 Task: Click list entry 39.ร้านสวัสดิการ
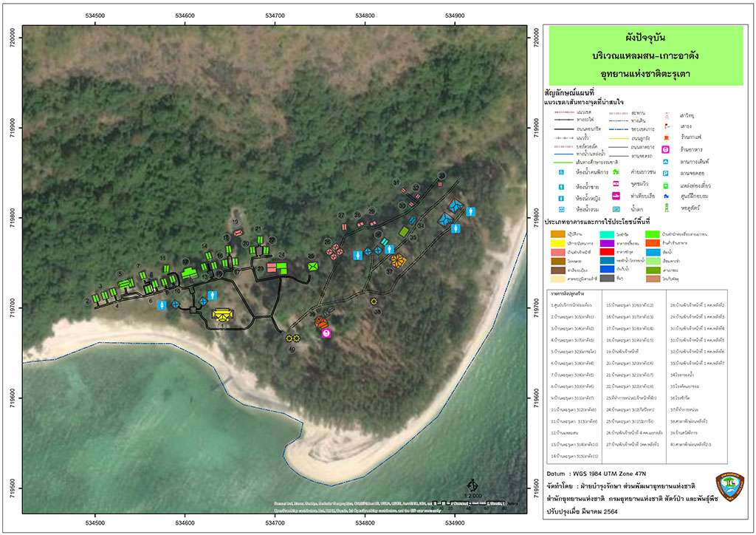coord(684,433)
